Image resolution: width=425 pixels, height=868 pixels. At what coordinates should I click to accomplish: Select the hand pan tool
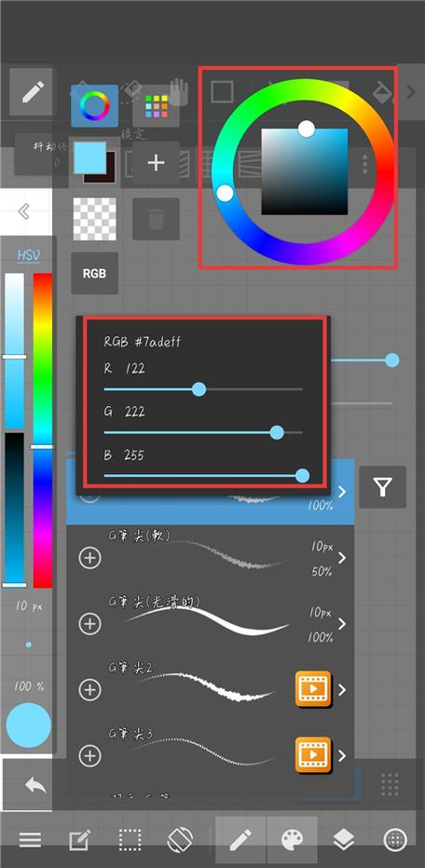[178, 91]
